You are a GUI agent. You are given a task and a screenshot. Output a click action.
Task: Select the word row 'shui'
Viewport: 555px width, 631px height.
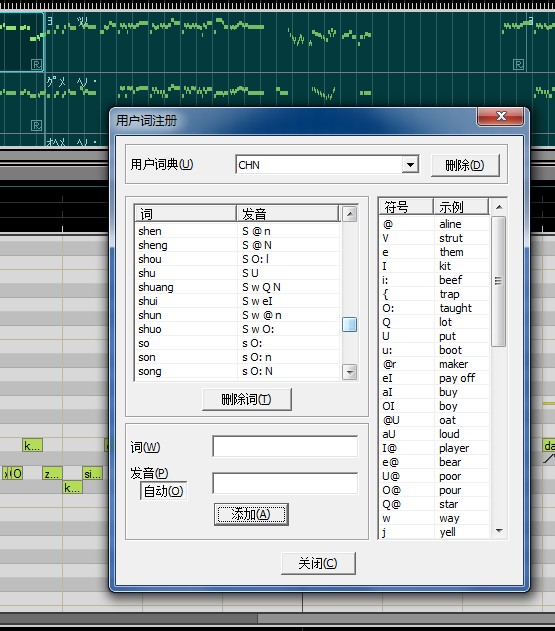click(x=237, y=301)
